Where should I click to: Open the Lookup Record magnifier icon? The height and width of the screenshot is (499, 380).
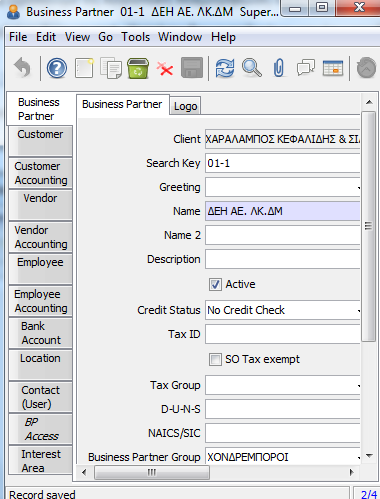point(252,68)
